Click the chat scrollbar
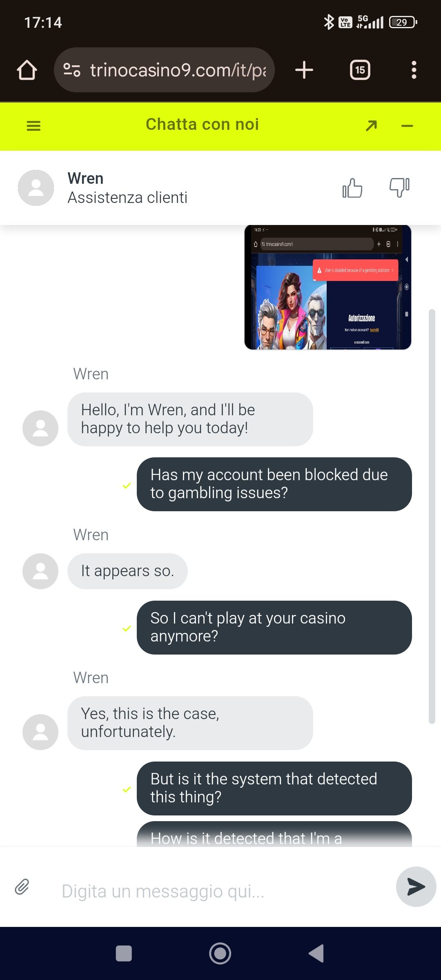This screenshot has width=441, height=980. click(432, 517)
